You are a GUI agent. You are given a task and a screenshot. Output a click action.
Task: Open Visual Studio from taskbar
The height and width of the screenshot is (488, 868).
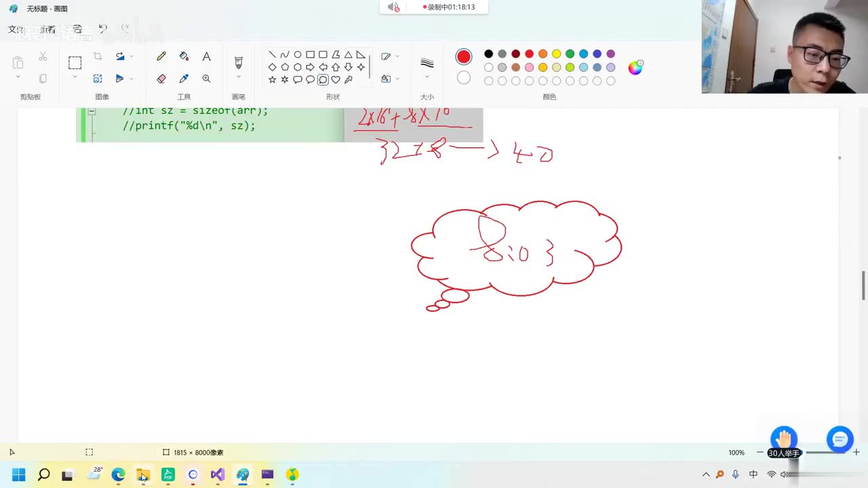click(217, 474)
